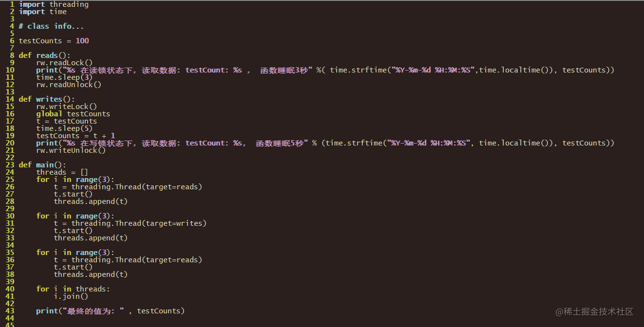Place cursor on 'import threading' line
Image resolution: width=644 pixels, height=327 pixels.
pos(54,4)
